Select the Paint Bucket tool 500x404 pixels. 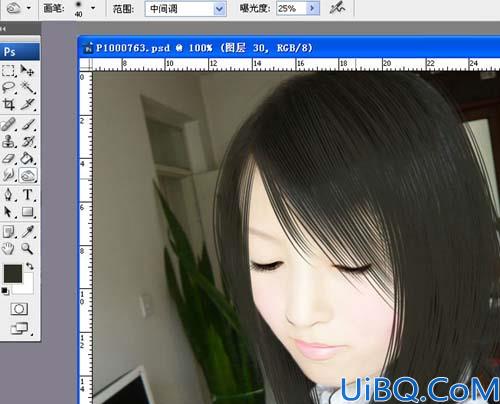pyautogui.click(x=28, y=158)
